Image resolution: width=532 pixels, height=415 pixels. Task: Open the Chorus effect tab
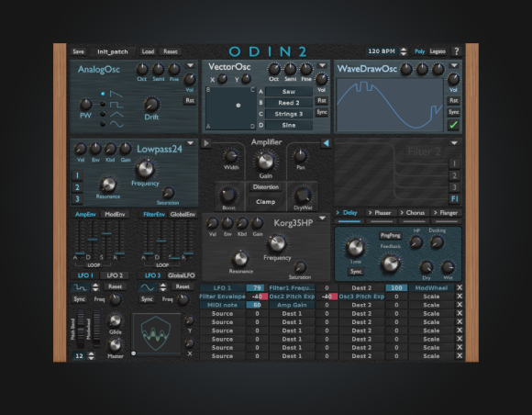click(x=413, y=213)
